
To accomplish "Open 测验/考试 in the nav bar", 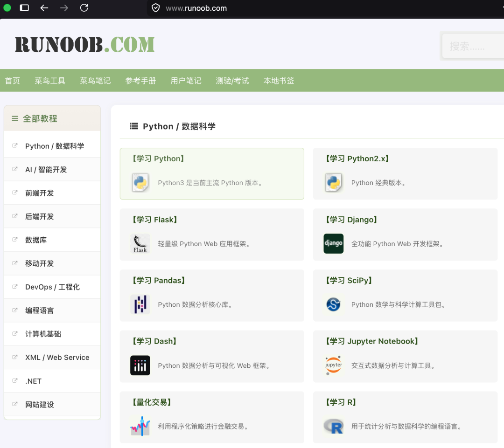I will coord(232,81).
